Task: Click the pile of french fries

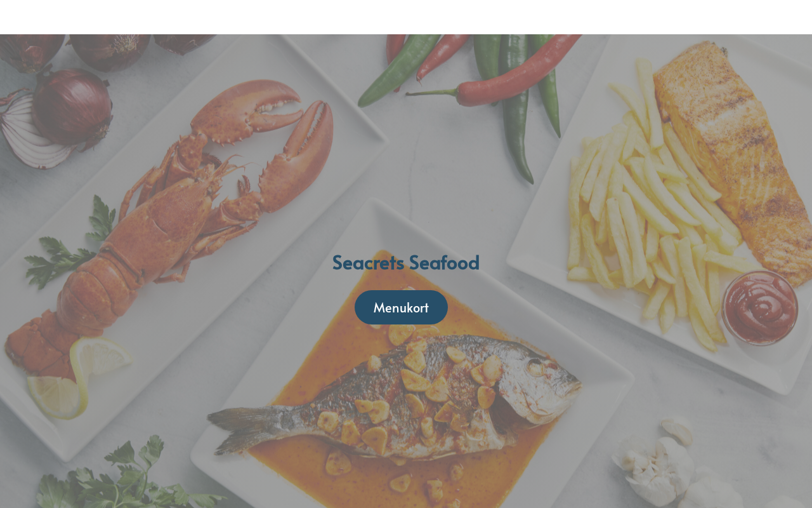Action: pos(653,210)
